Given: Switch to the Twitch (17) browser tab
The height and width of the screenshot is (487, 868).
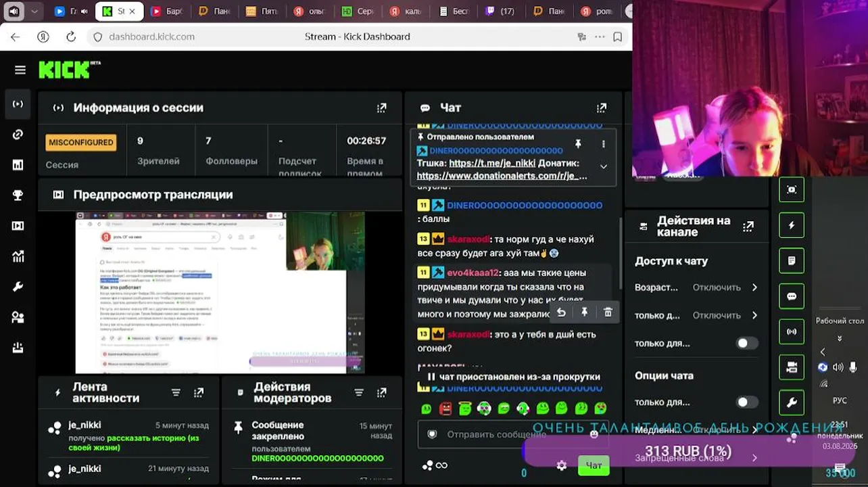Looking at the screenshot, I should [500, 11].
